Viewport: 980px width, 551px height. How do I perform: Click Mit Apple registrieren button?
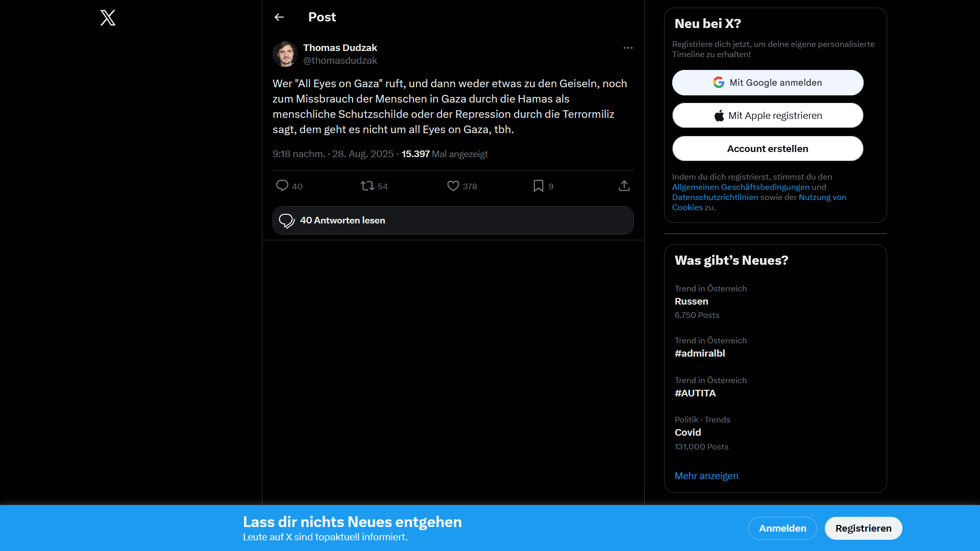(x=767, y=115)
